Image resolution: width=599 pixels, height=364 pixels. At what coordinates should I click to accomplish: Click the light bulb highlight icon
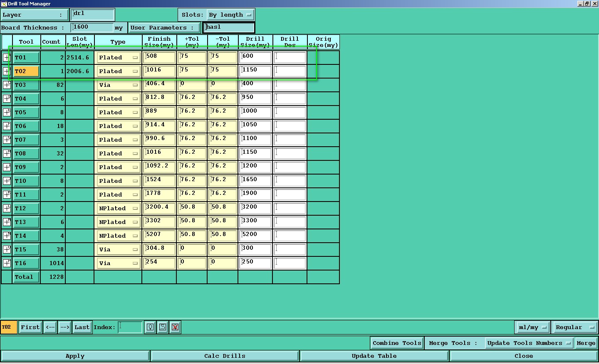[150, 327]
